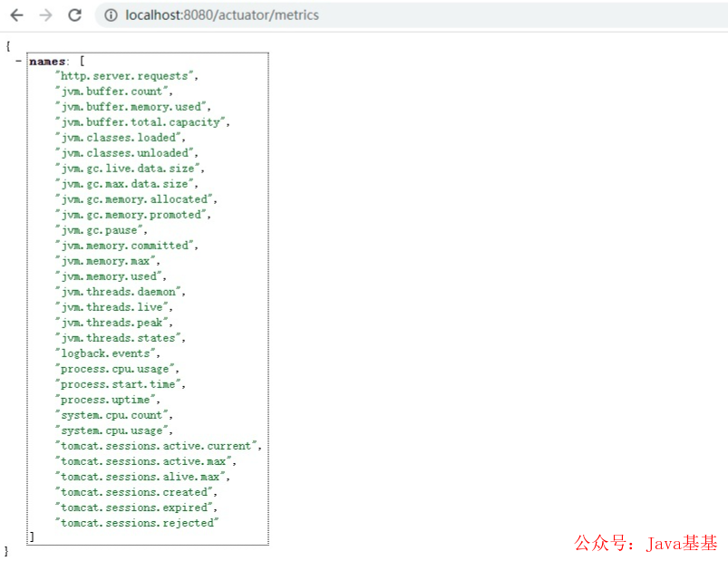Viewport: 728px width, 561px height.
Task: Select the "tomcat.sessions.active.max" entry
Action: [x=143, y=461]
